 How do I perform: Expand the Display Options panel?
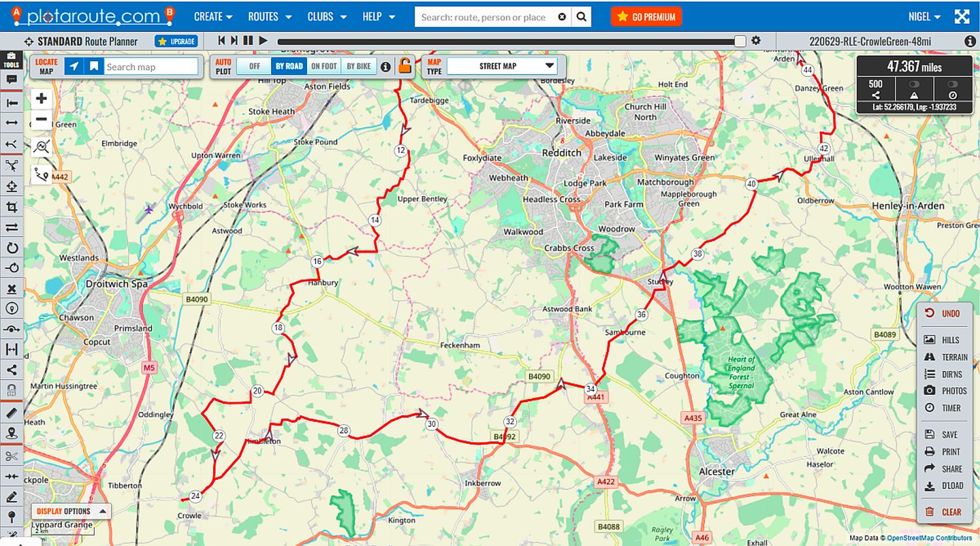tap(71, 511)
